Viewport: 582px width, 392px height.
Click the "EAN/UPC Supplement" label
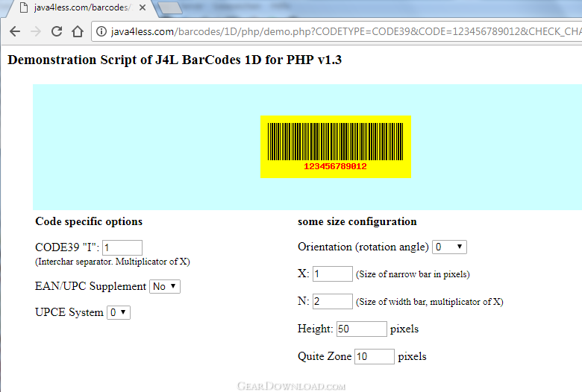(90, 286)
